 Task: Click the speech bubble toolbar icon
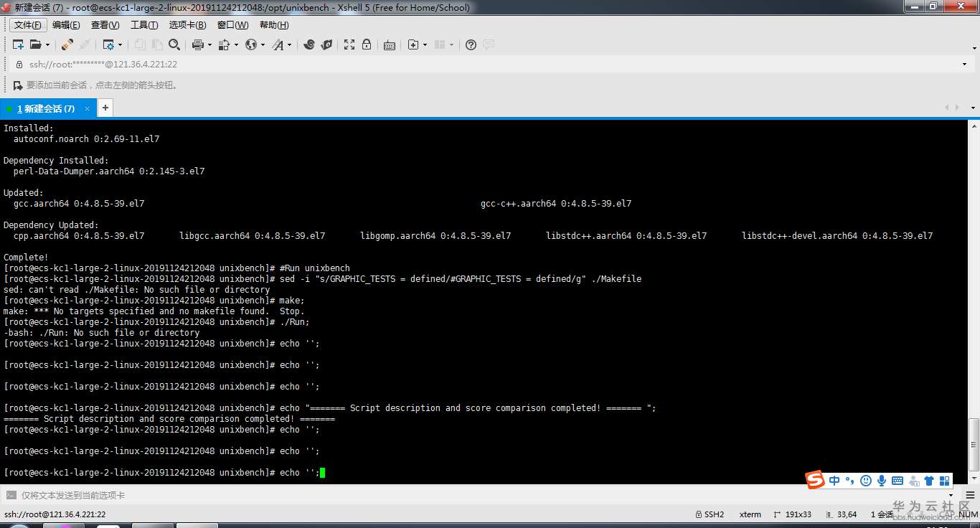489,44
